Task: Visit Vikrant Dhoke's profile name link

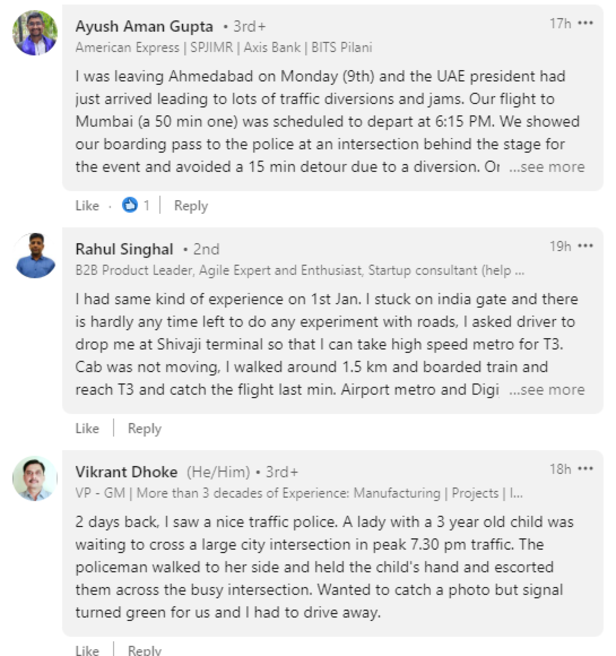Action: (126, 472)
